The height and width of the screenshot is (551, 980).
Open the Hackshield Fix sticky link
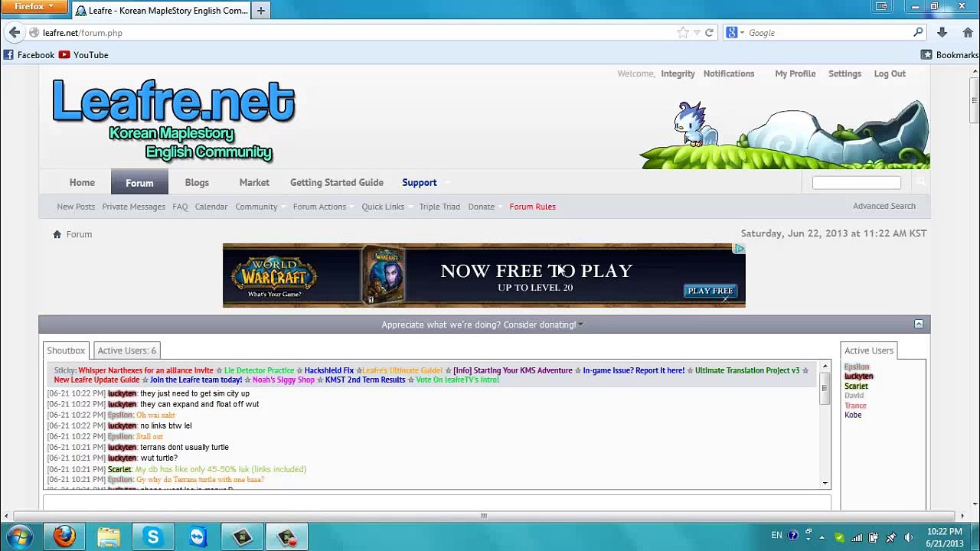click(x=329, y=370)
